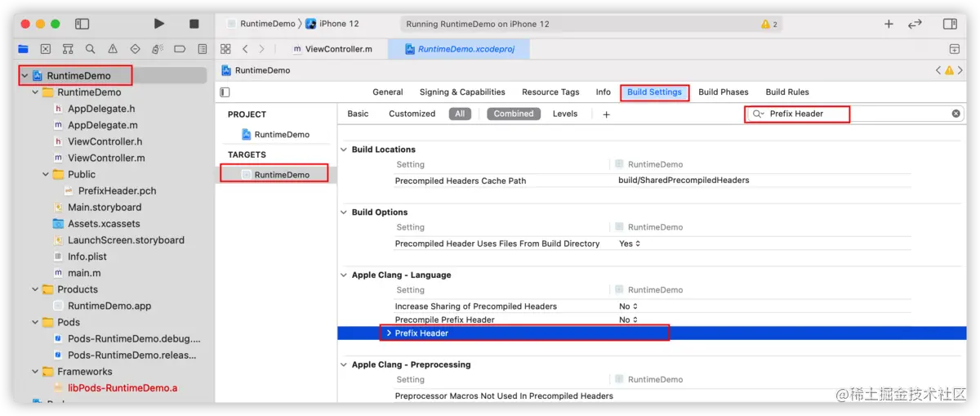Open the Build Rules tab

[787, 92]
